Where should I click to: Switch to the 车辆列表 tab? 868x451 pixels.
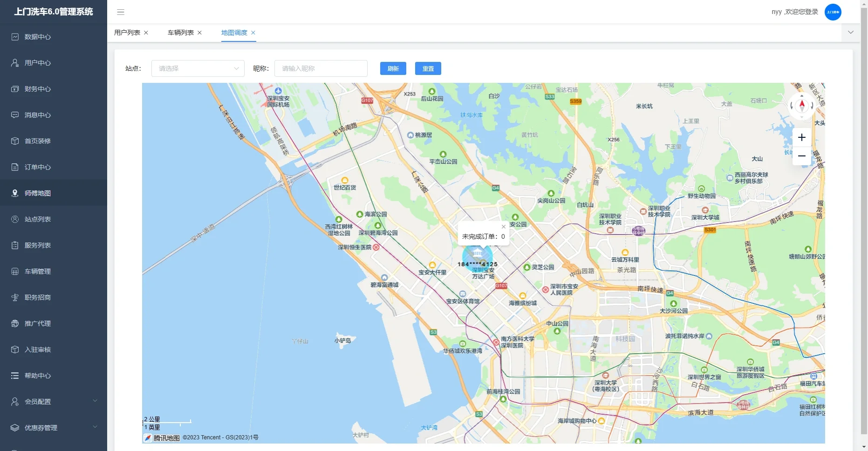click(x=181, y=33)
